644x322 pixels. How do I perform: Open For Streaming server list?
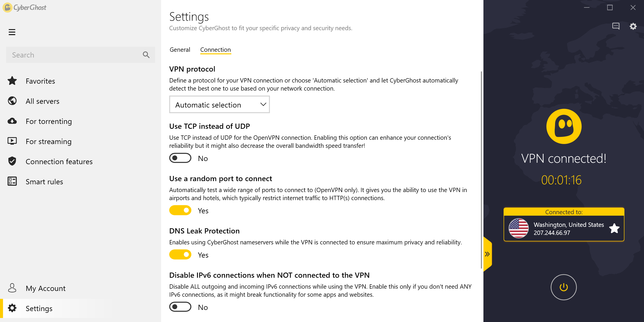pyautogui.click(x=48, y=141)
